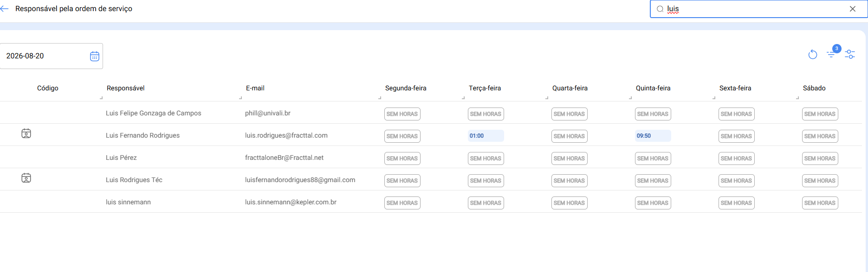Click email luis.sinnemann@kepler.com.br
Image resolution: width=868 pixels, height=272 pixels.
click(291, 202)
